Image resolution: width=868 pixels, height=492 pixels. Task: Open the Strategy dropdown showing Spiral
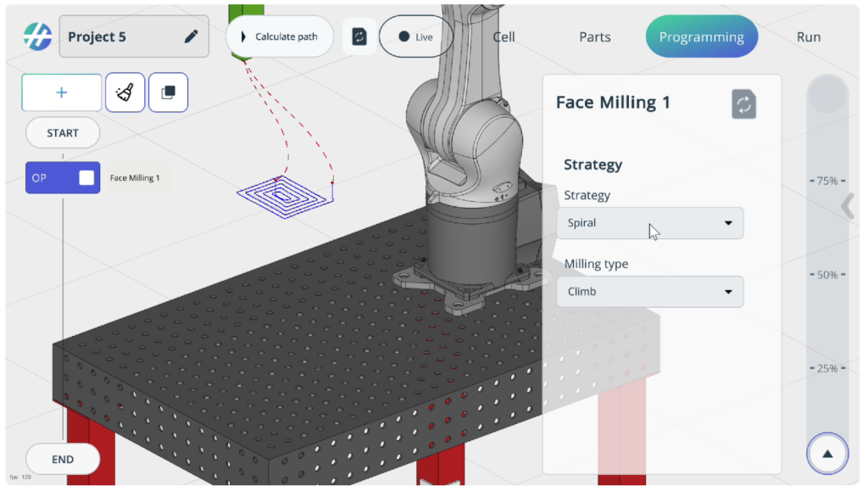650,223
